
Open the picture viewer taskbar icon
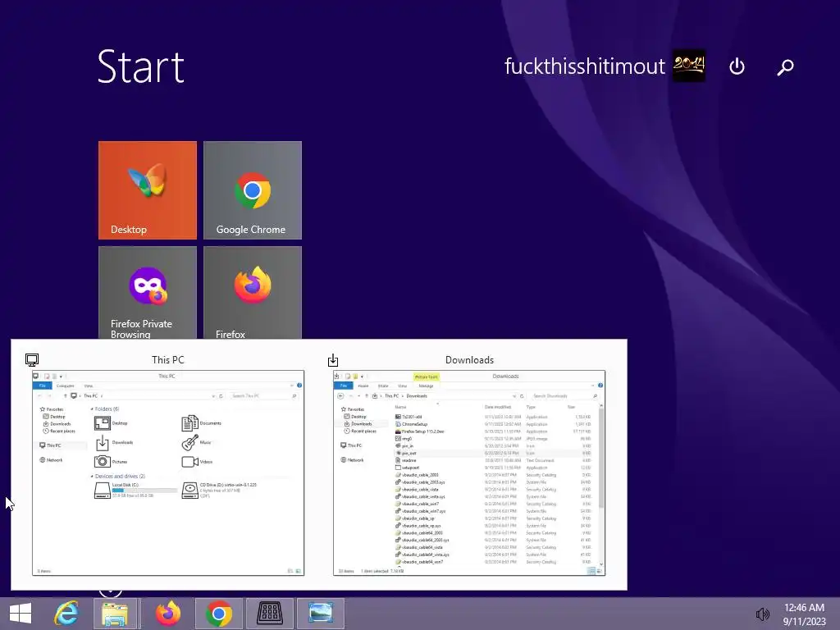coord(321,614)
